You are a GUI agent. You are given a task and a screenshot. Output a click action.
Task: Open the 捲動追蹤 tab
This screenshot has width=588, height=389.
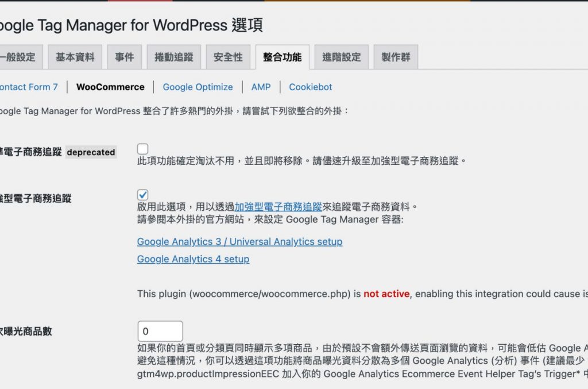tap(174, 57)
